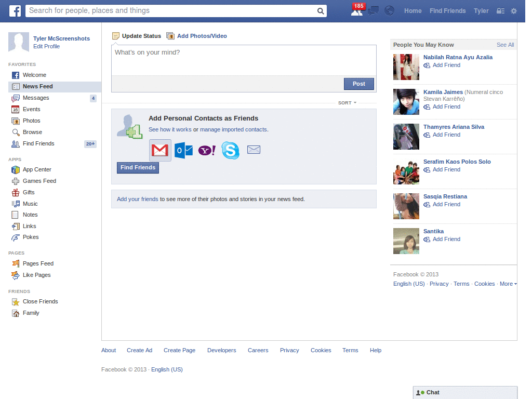532x399 pixels.
Task: Switch language via English (US) link
Action: [x=409, y=284]
